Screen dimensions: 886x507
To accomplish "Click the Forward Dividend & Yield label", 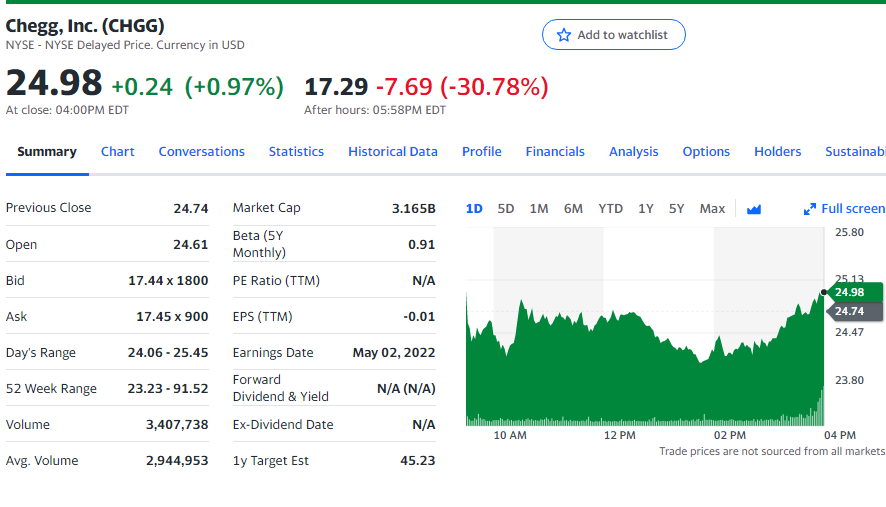I will (x=281, y=388).
